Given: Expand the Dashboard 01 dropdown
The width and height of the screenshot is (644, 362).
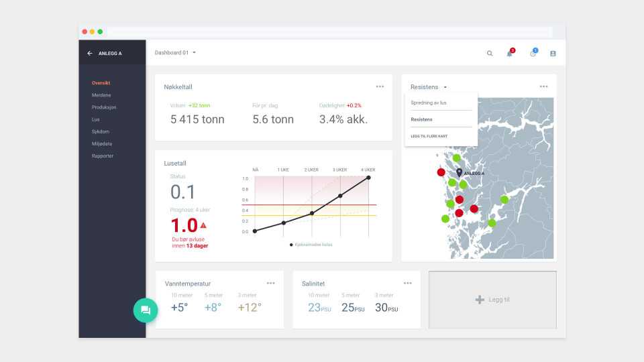Looking at the screenshot, I should click(x=194, y=52).
